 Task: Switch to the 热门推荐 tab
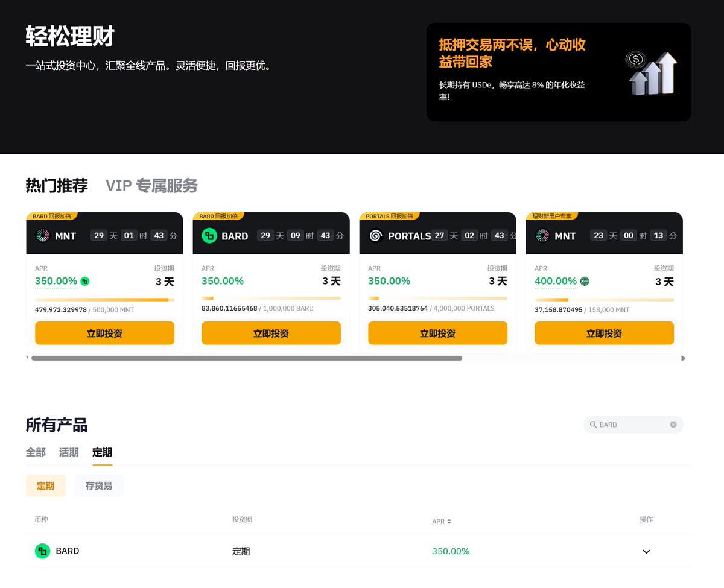(57, 186)
